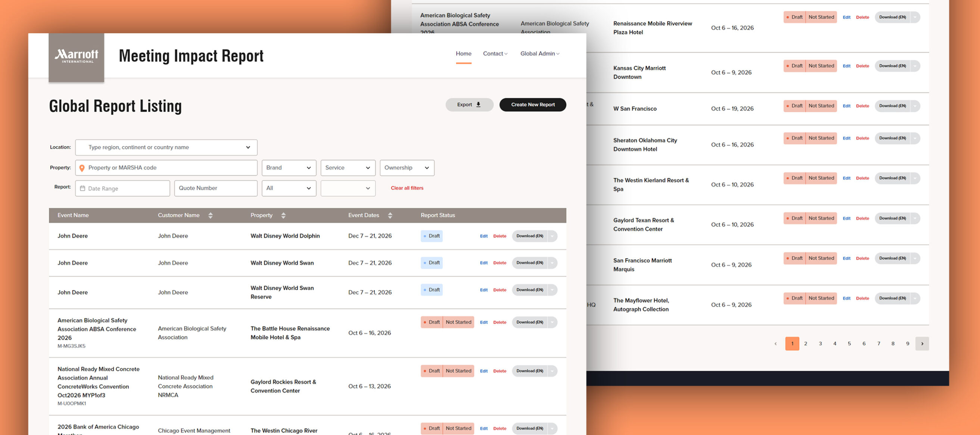Image resolution: width=980 pixels, height=435 pixels.
Task: Download (EN) the Walt Disney World Dolphin report
Action: tap(529, 236)
